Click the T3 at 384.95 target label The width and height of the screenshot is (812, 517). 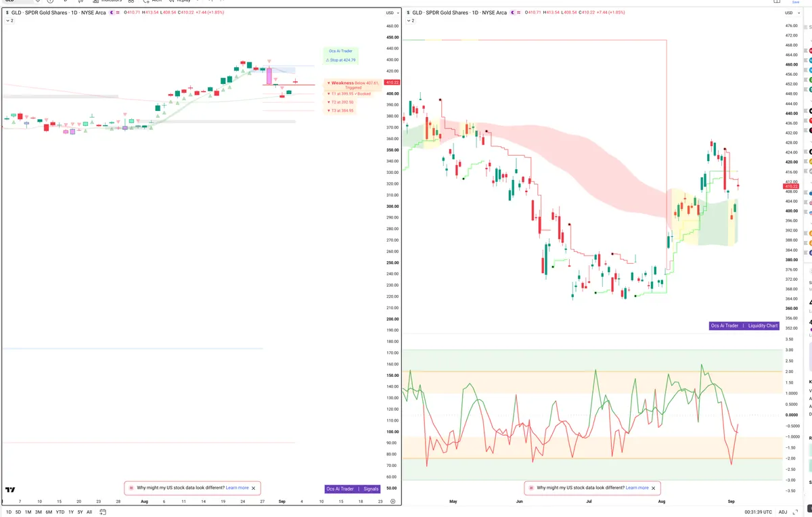tap(340, 110)
